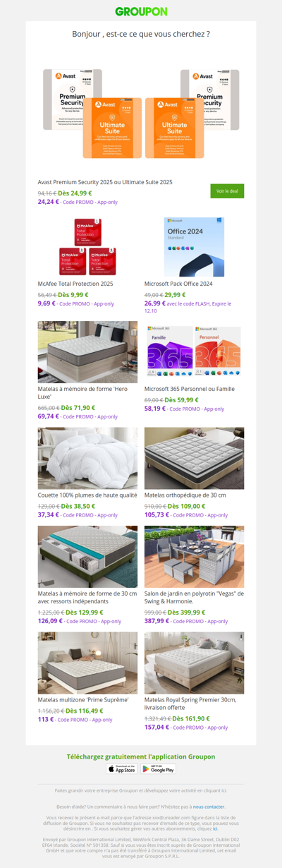This screenshot has width=282, height=868.
Task: Click the 'Voir le deal' button
Action: pyautogui.click(x=227, y=191)
